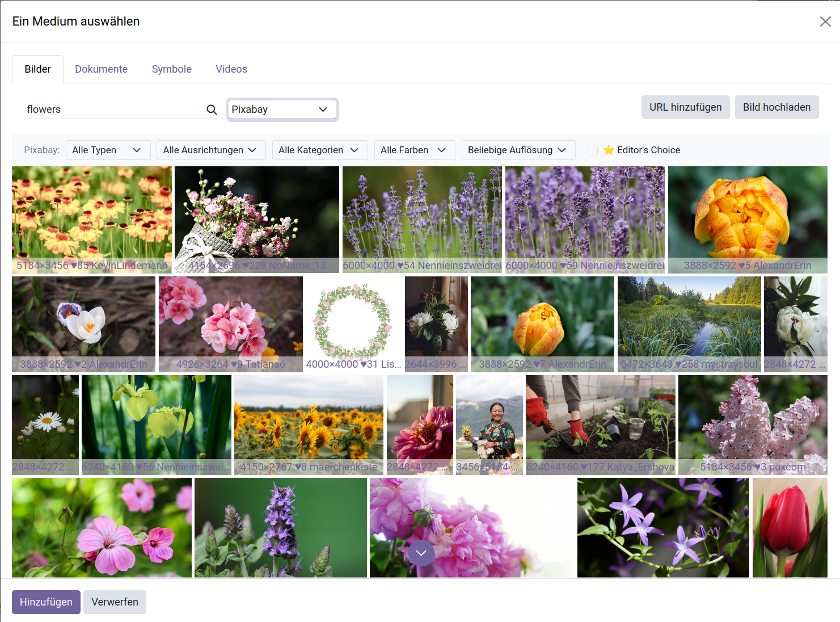Open the Alle Kategorien dropdown

click(319, 150)
